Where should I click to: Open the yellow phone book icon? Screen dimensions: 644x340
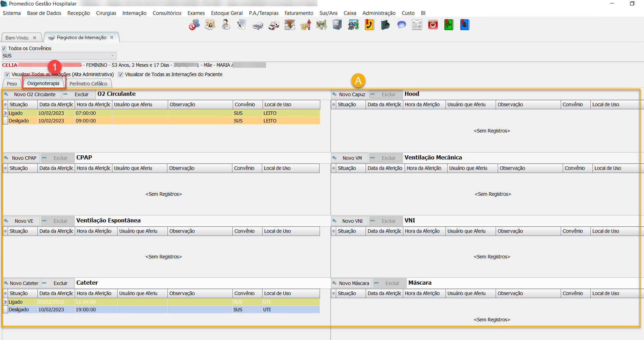tap(369, 25)
